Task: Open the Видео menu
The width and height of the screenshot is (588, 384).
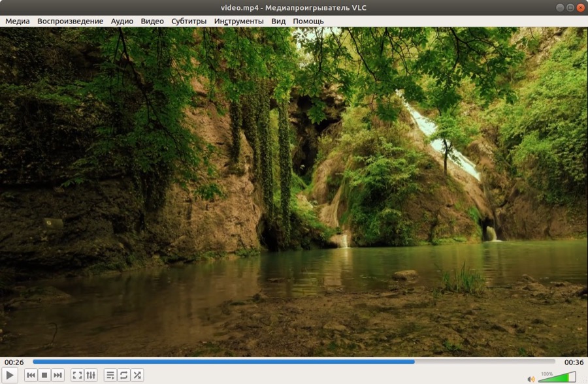Action: click(x=151, y=21)
